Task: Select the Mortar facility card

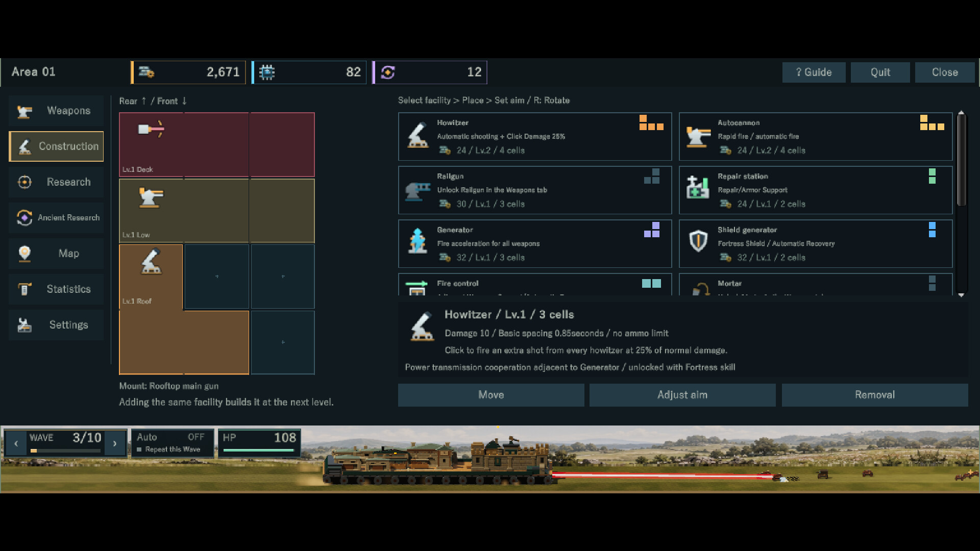Action: tap(816, 285)
